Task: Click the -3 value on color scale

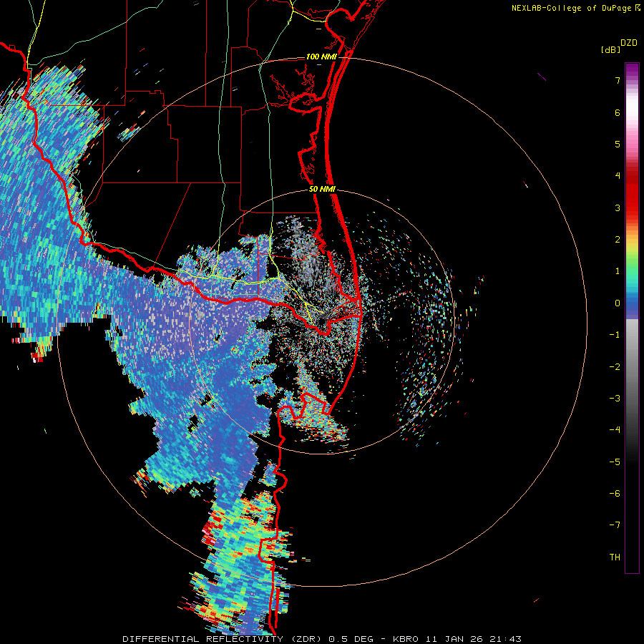Action: pos(615,399)
